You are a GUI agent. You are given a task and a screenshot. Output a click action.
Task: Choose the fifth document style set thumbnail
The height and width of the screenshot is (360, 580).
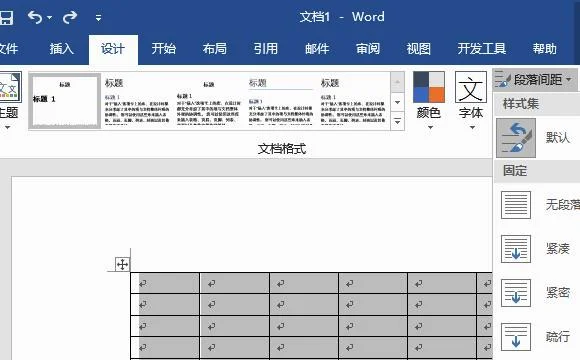pos(353,101)
